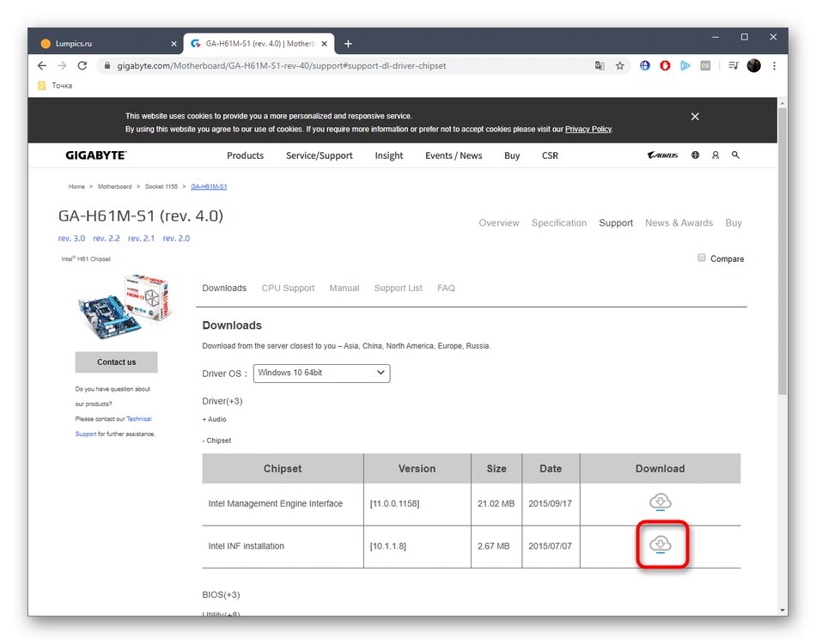Open the CSR menu

550,155
